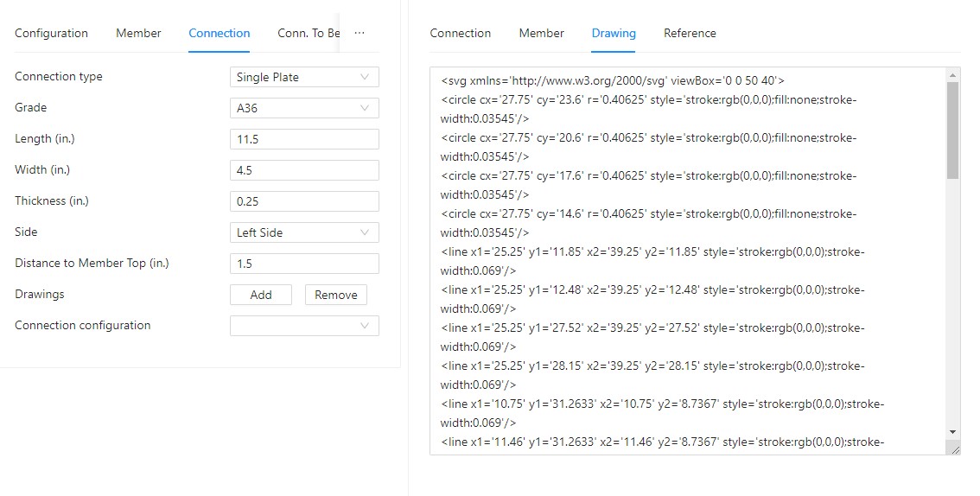Image resolution: width=980 pixels, height=496 pixels.
Task: Select left panel Connection tab
Action: [220, 33]
